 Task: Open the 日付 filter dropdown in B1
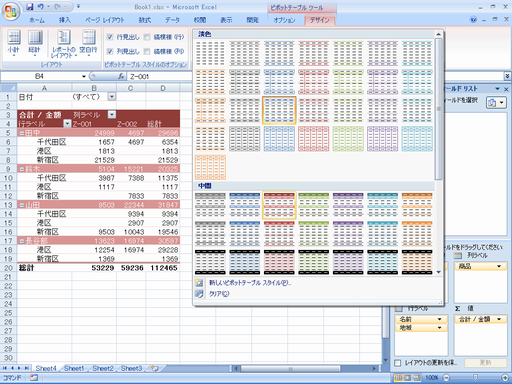click(x=112, y=97)
